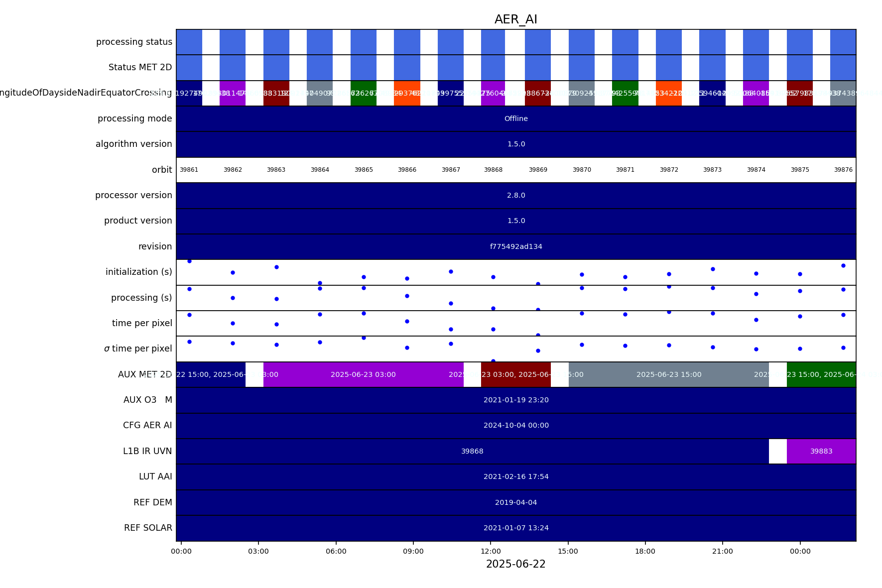This screenshot has width=882, height=588.
Task: Click orbit number 39876 in the orbit row
Action: coord(843,170)
